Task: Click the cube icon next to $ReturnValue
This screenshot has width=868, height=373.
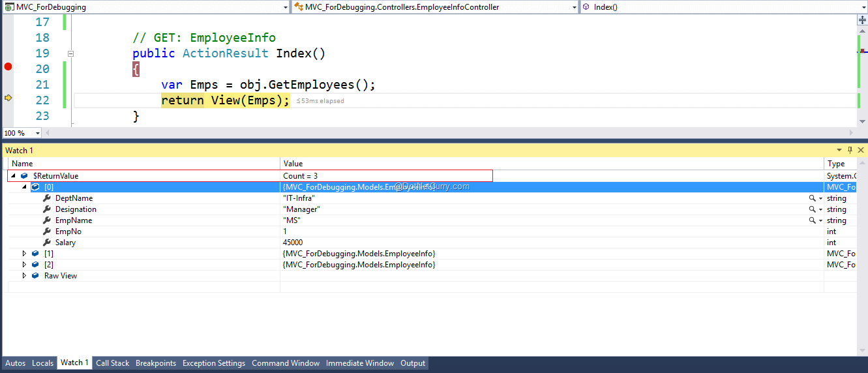Action: pyautogui.click(x=24, y=176)
